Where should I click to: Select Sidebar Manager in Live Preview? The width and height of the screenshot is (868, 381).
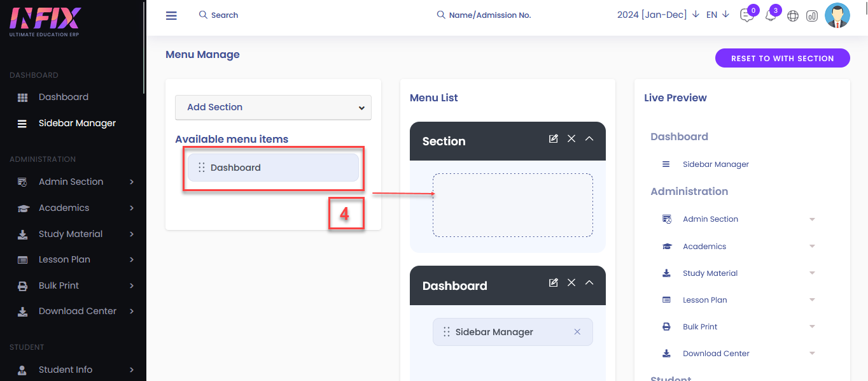716,164
